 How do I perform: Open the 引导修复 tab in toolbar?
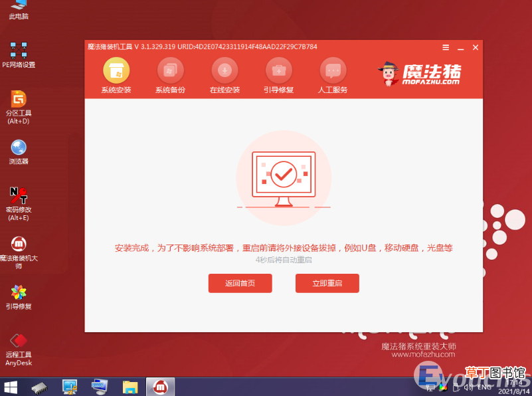click(278, 75)
